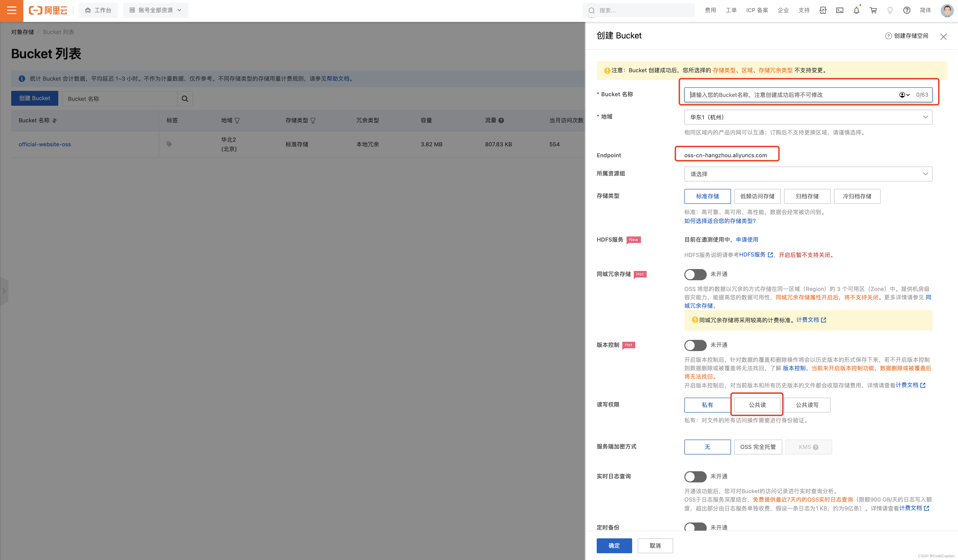Open 如何选择适合您的存储类型 link
The width and height of the screenshot is (958, 560).
(x=720, y=221)
